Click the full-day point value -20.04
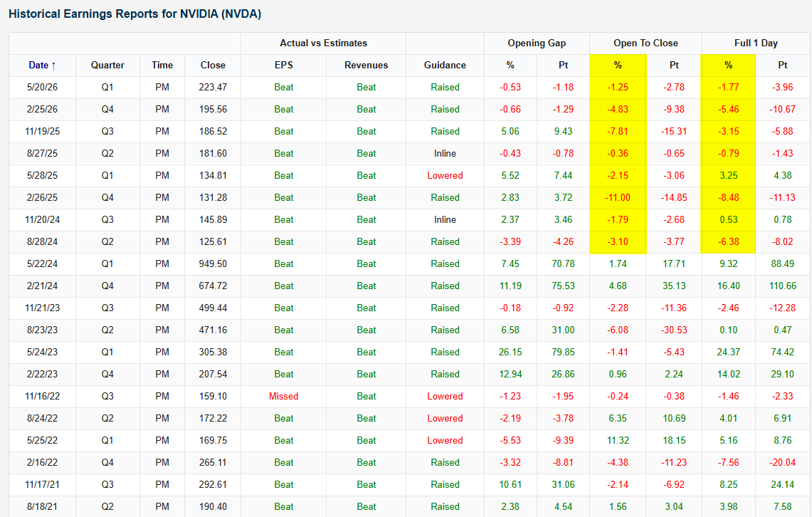Screen dimensions: 812x517 coord(783,463)
